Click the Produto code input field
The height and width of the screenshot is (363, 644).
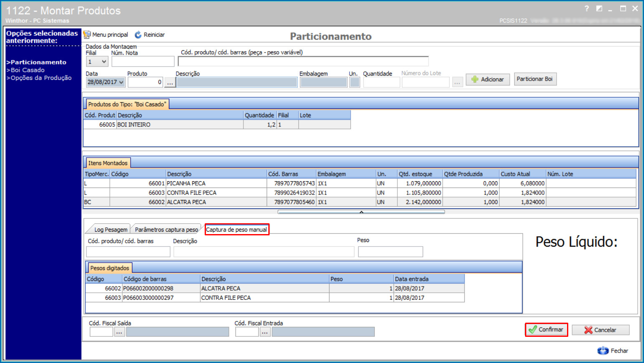coord(145,82)
